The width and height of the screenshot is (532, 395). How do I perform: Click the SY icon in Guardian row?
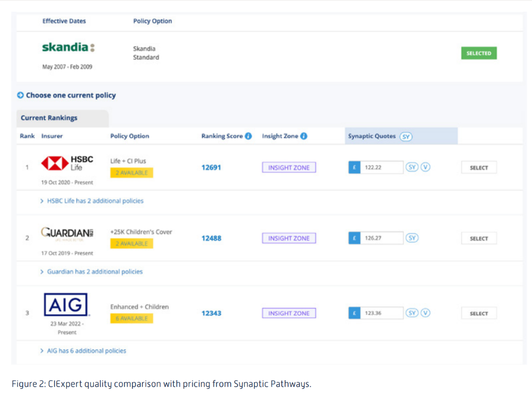(412, 238)
